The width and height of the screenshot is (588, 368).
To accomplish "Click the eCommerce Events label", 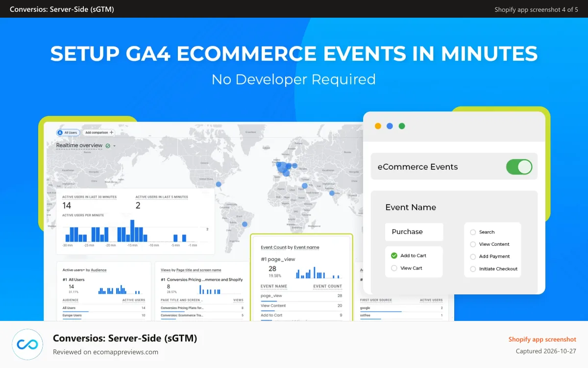I will point(417,167).
